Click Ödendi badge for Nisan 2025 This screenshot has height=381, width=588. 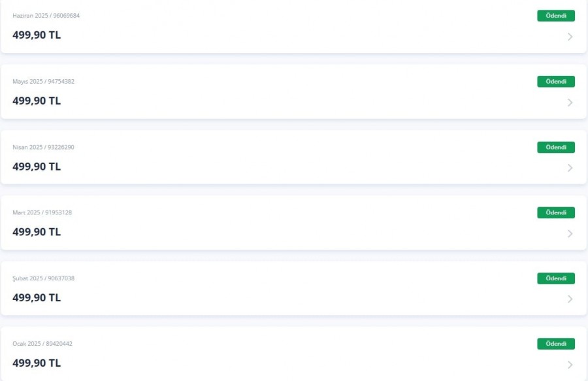pyautogui.click(x=556, y=147)
